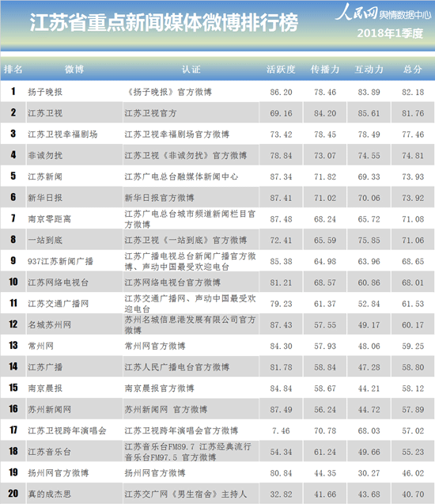Click total score 81.76 for 江苏卫视

point(413,113)
